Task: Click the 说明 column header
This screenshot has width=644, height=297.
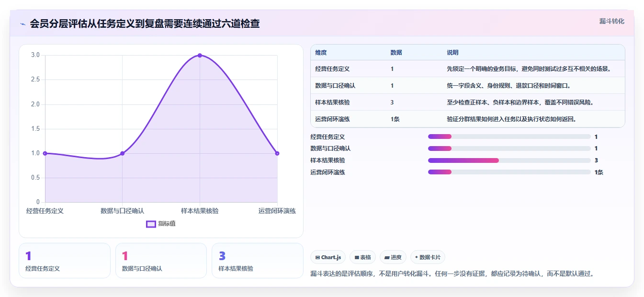Action: [x=452, y=52]
